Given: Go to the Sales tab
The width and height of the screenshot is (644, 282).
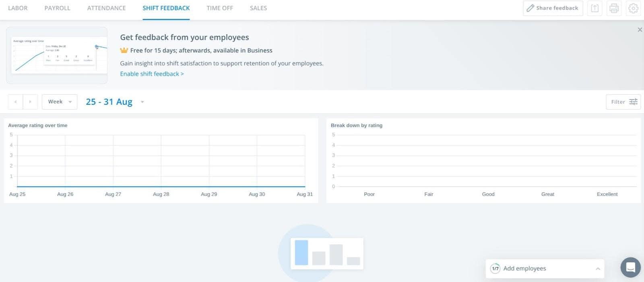Looking at the screenshot, I should (x=258, y=8).
